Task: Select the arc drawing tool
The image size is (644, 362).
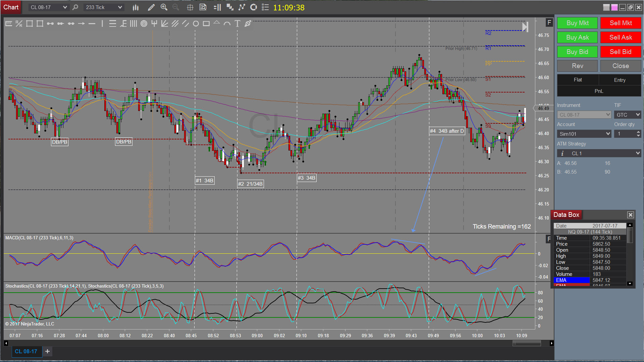Action: pyautogui.click(x=227, y=23)
